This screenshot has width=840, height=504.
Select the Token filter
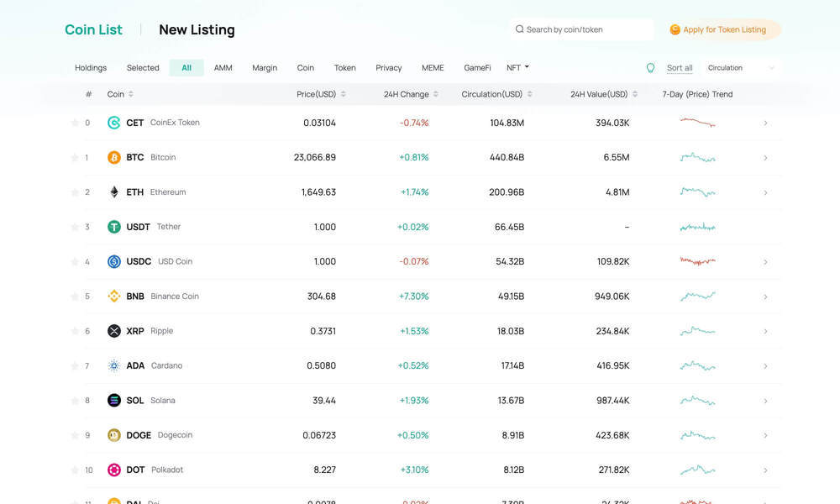[x=344, y=68]
